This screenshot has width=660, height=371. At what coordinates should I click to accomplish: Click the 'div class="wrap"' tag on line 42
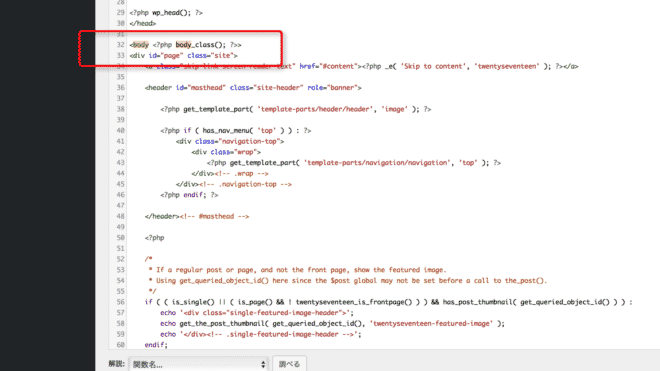coord(226,152)
